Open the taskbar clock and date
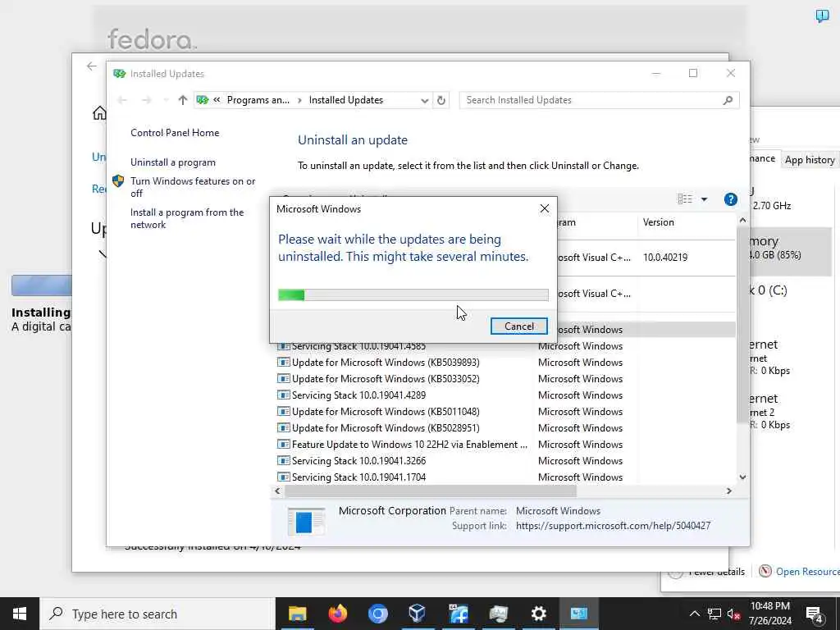840x630 pixels. point(769,614)
